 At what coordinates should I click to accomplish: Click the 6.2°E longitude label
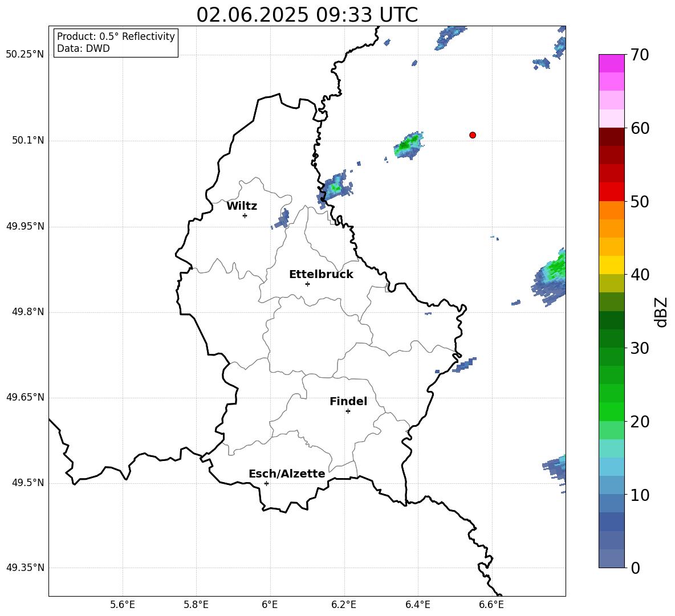click(x=344, y=605)
